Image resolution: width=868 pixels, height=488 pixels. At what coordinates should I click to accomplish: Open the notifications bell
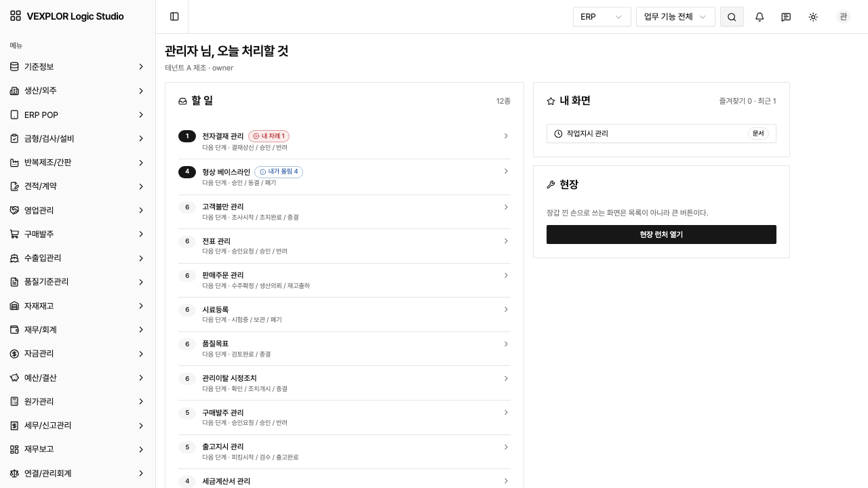[759, 17]
